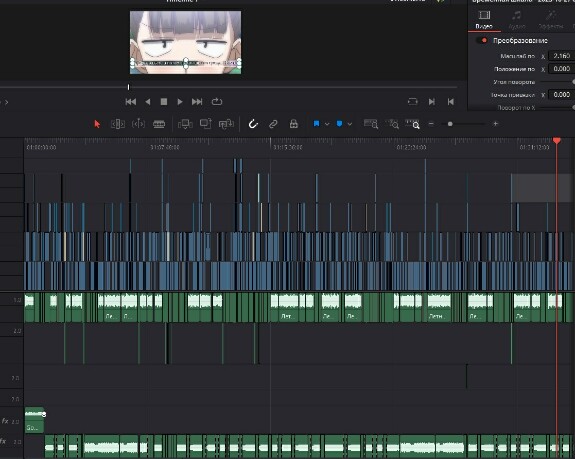Click the Угол поворота slider handle

(x=573, y=82)
